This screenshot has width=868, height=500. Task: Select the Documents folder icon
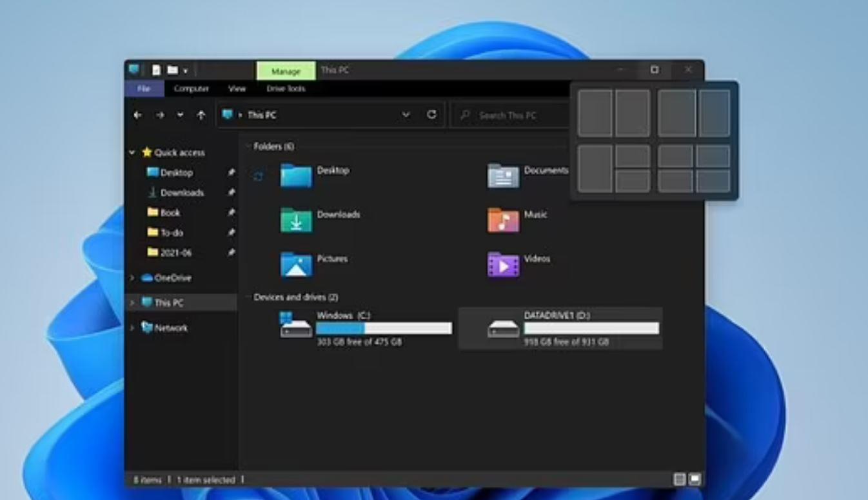504,175
